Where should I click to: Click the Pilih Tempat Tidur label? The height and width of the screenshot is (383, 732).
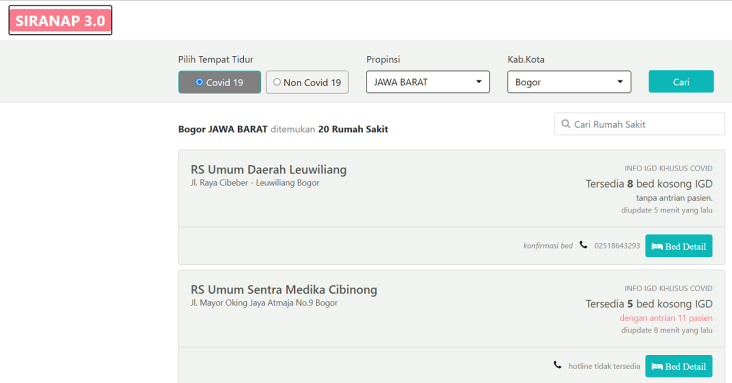216,59
